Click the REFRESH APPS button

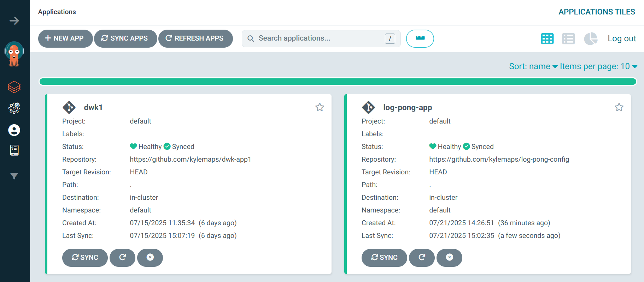click(195, 38)
